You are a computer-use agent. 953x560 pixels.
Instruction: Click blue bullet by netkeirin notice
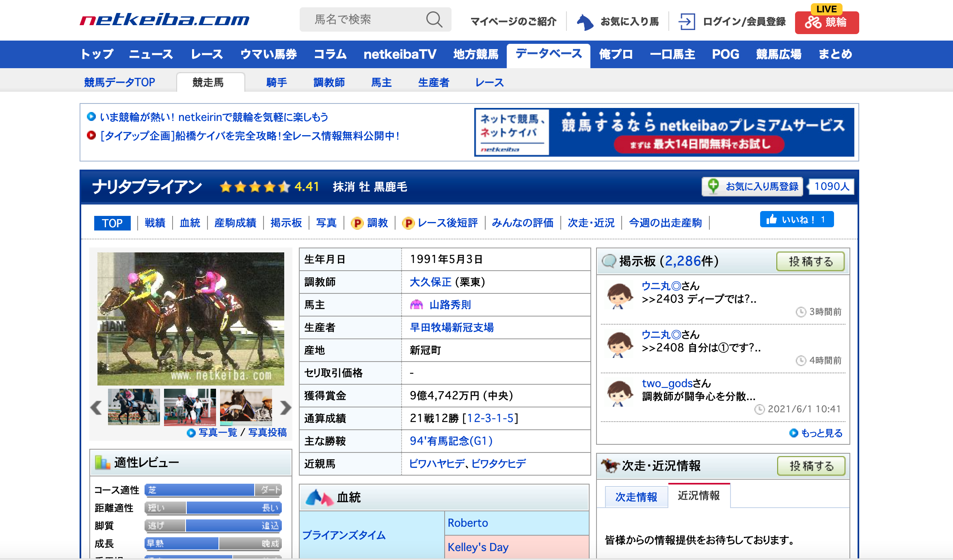click(x=91, y=117)
